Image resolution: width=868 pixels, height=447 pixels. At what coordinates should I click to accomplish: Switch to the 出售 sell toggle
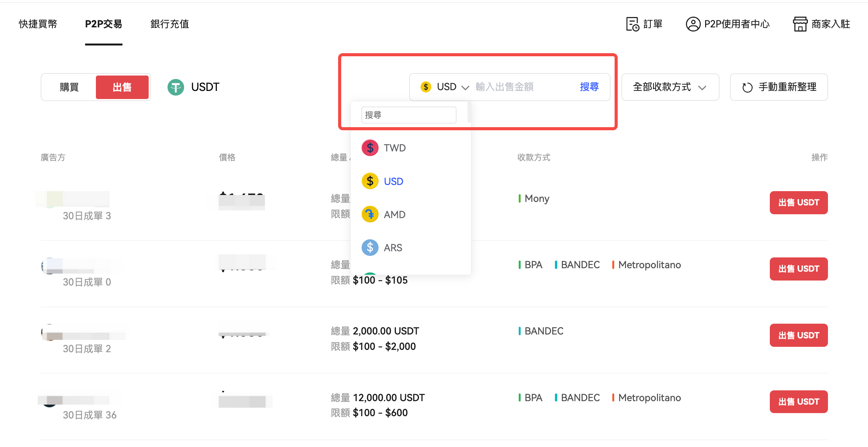[122, 87]
